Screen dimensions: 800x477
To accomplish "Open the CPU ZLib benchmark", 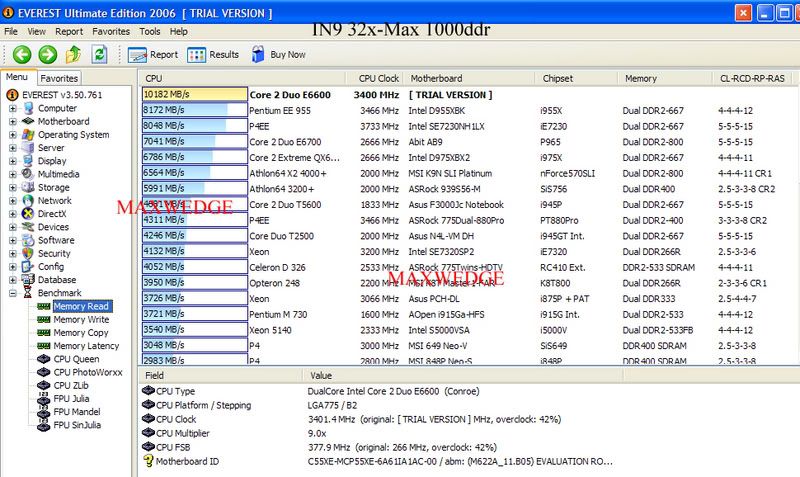I will point(71,386).
